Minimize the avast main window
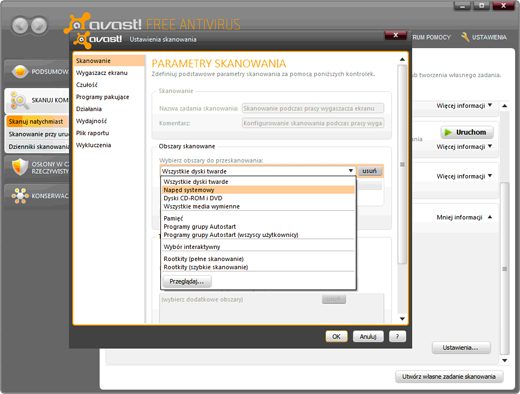520x394 pixels. 462,6
